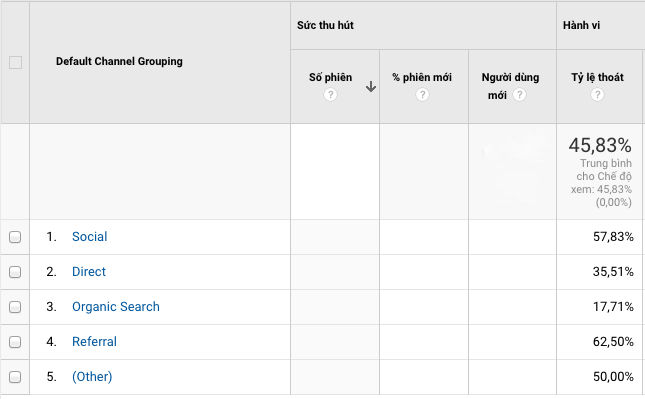Sort by Người dùng mới column header

(x=510, y=86)
